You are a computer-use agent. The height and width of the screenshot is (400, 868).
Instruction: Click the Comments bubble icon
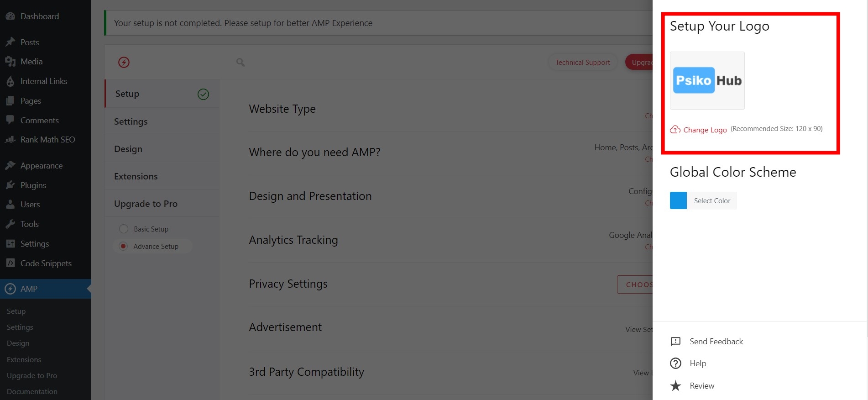[x=10, y=120]
